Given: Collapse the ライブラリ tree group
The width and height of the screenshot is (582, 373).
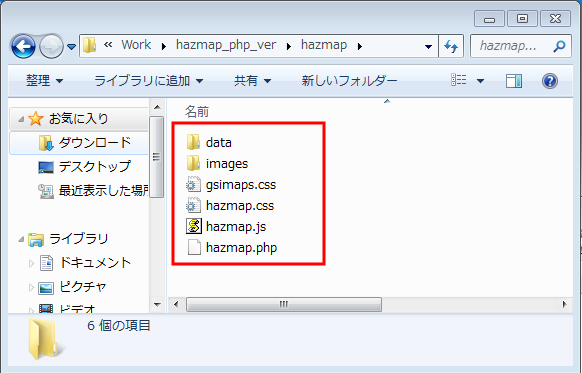Looking at the screenshot, I should 21,239.
